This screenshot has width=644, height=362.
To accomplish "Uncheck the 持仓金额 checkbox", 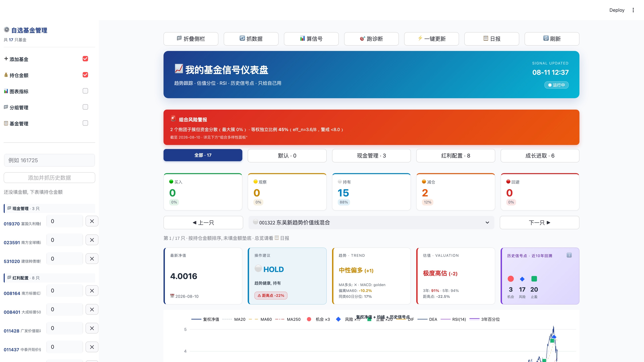I will pyautogui.click(x=85, y=75).
